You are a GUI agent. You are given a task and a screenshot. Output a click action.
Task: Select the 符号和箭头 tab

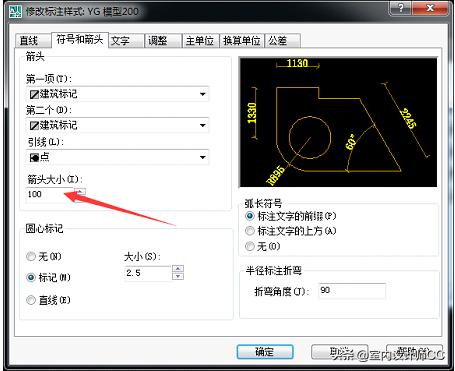(x=80, y=40)
